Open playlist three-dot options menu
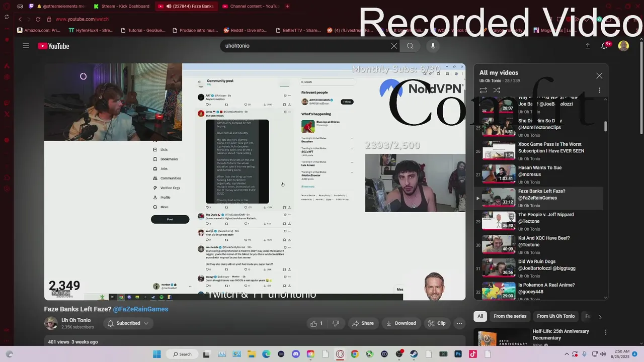The width and height of the screenshot is (644, 362). click(x=599, y=90)
